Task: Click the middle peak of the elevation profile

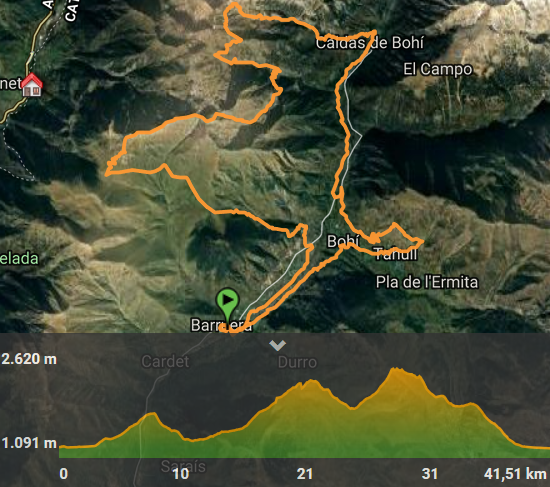Action: [311, 381]
